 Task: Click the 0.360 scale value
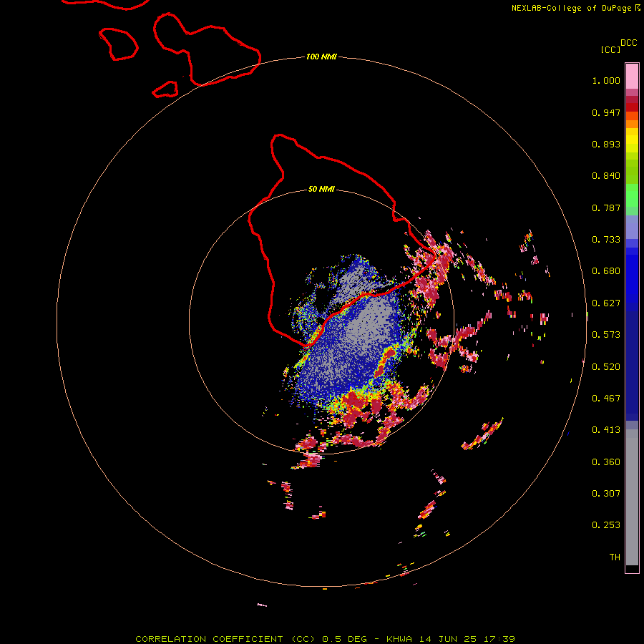[606, 462]
